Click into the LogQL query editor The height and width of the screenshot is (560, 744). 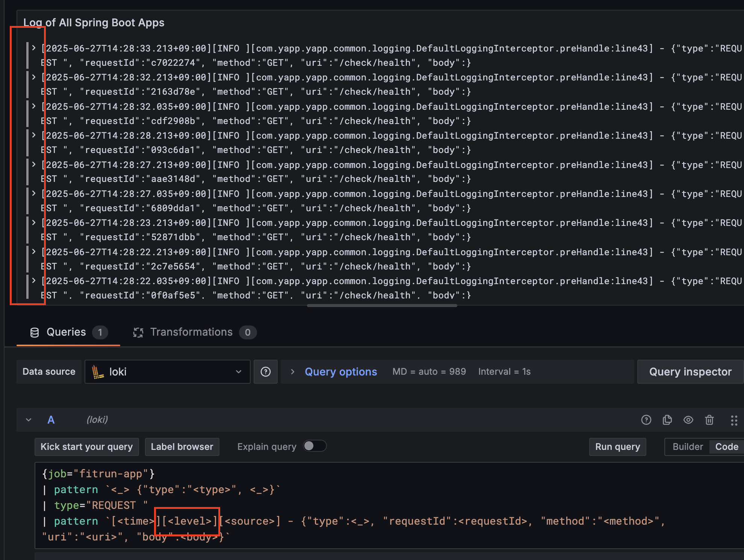pos(389,505)
